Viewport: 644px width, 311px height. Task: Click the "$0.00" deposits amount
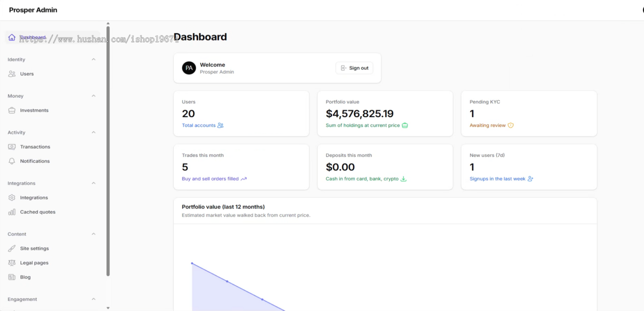point(340,167)
